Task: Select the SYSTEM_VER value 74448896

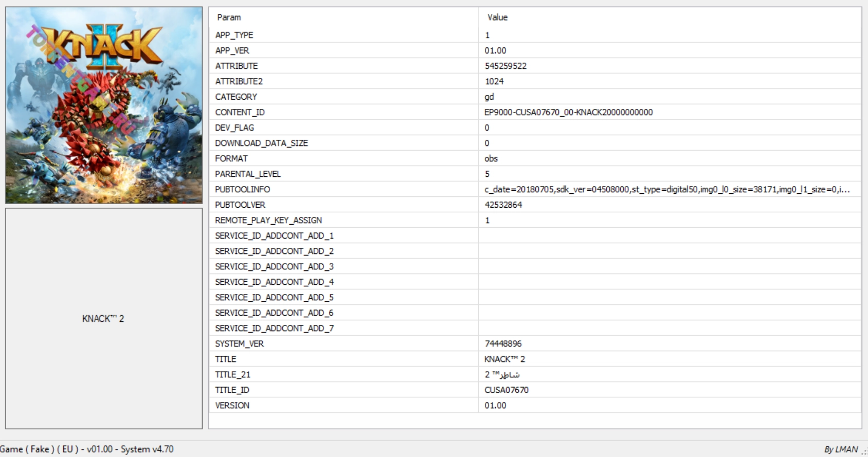Action: pyautogui.click(x=503, y=343)
